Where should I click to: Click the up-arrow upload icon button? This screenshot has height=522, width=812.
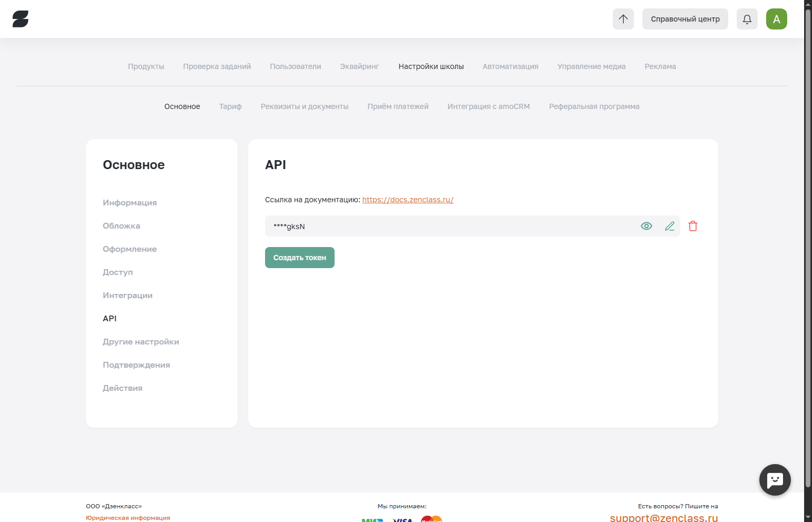coord(623,19)
